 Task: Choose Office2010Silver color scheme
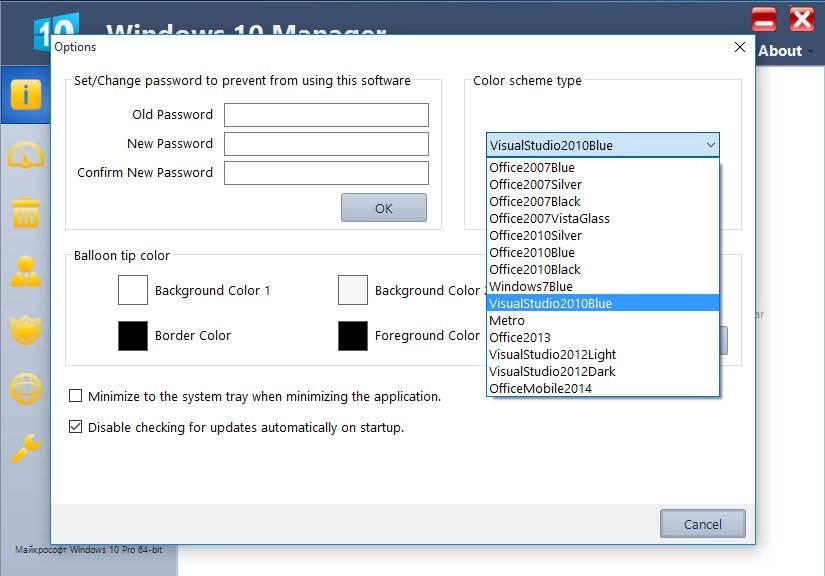tap(603, 235)
